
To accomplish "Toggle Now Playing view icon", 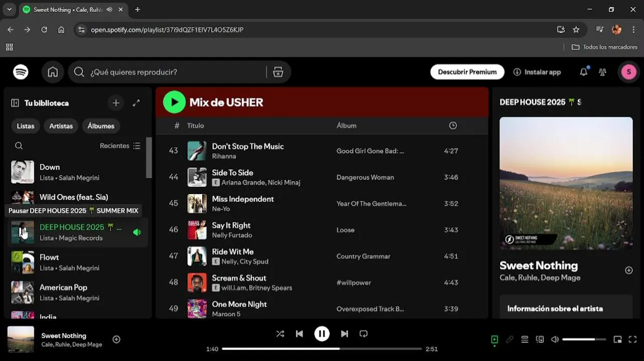I will (495, 339).
